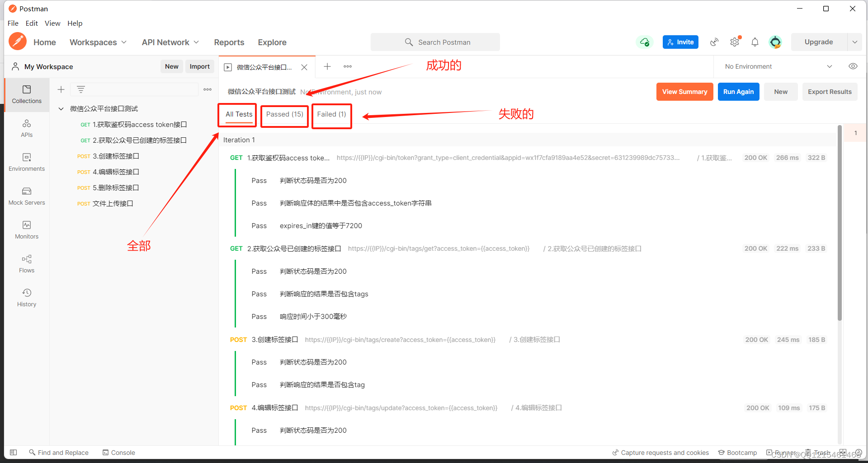Screen dimensions: 868x463
Task: Expand API Network dropdown
Action: (170, 42)
